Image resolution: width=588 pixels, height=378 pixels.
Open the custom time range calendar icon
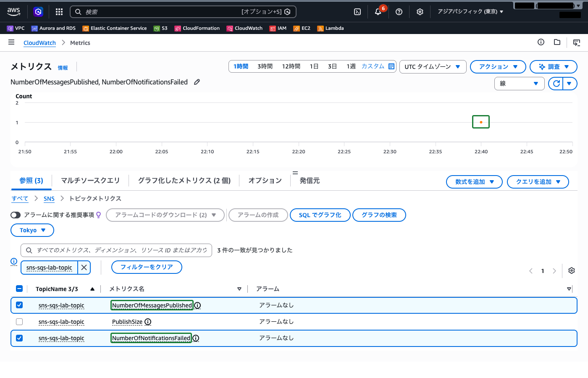391,66
